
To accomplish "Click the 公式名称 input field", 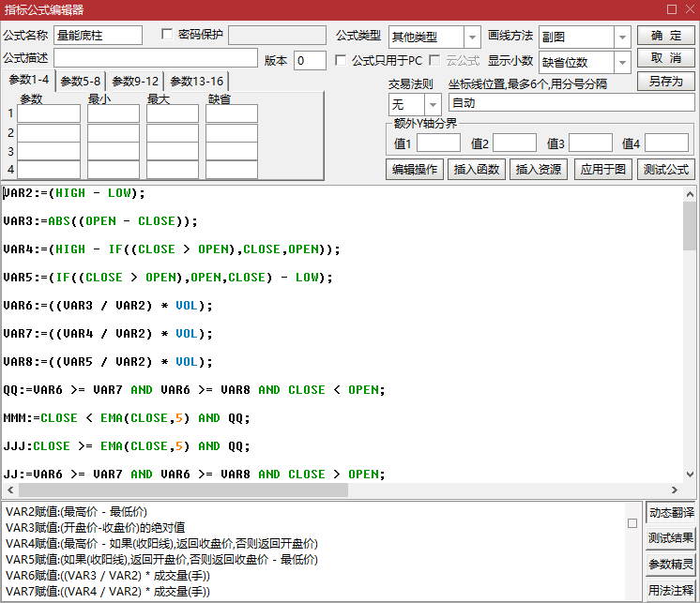I will coord(98,36).
